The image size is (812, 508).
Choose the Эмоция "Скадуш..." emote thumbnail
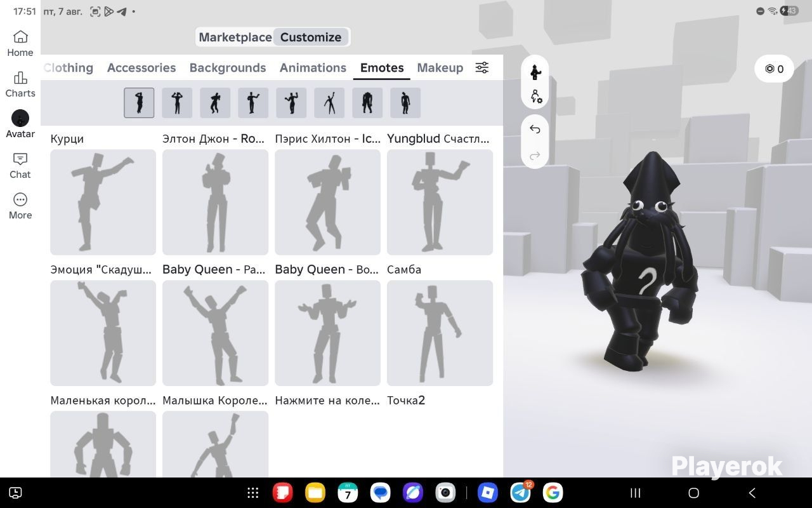(103, 333)
